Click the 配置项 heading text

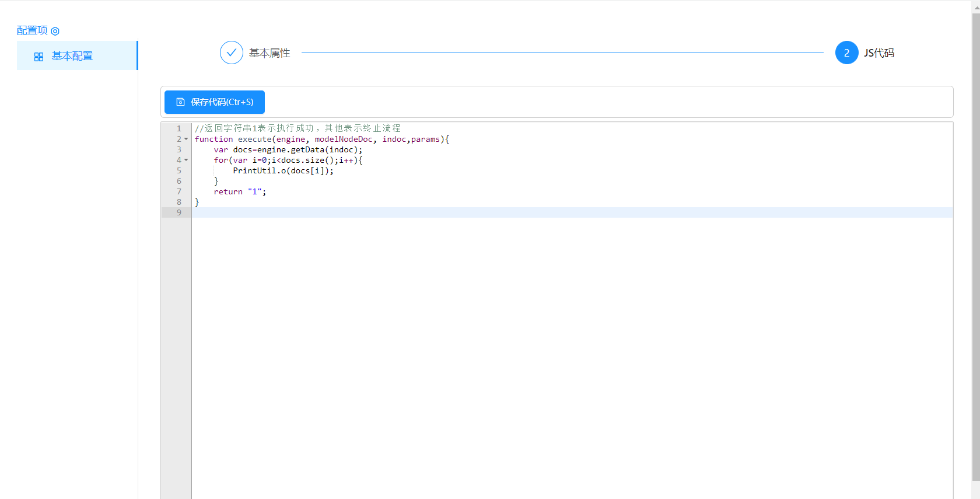(33, 30)
